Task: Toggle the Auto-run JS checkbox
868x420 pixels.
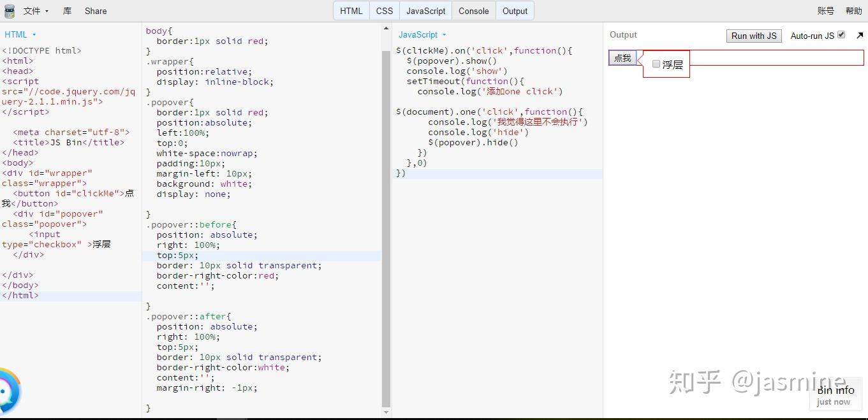Action: pos(841,35)
